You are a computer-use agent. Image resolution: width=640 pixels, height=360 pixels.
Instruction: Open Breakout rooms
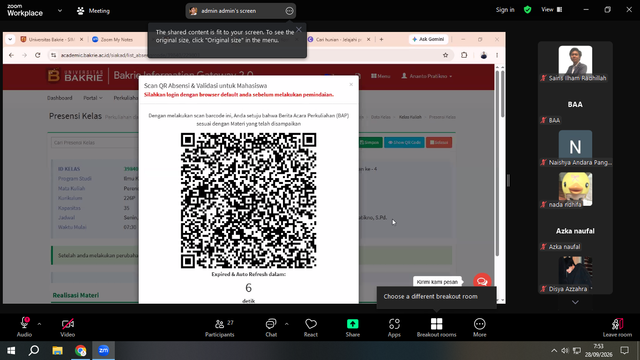436,327
